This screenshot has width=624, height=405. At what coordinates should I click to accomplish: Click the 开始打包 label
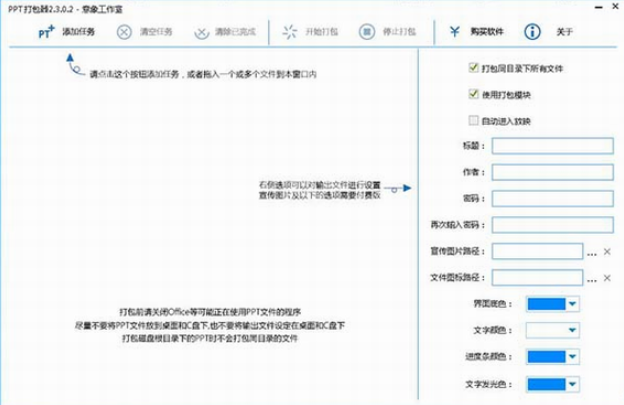click(322, 32)
